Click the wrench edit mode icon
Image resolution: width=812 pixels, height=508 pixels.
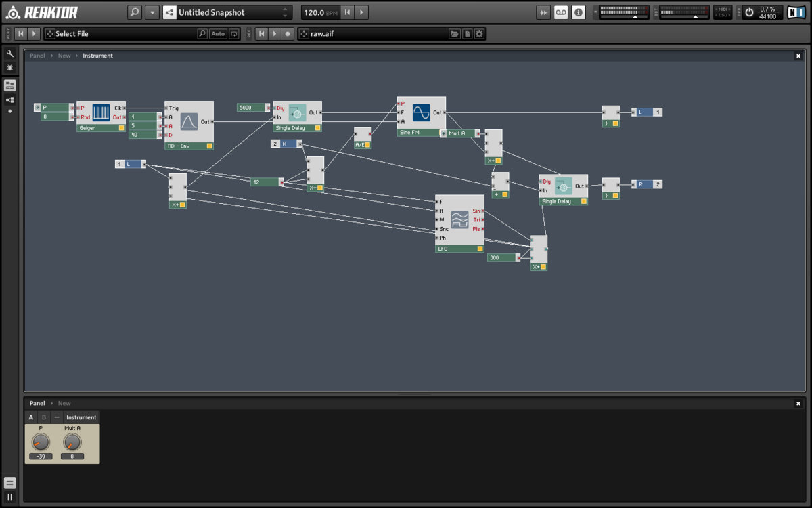coord(9,54)
